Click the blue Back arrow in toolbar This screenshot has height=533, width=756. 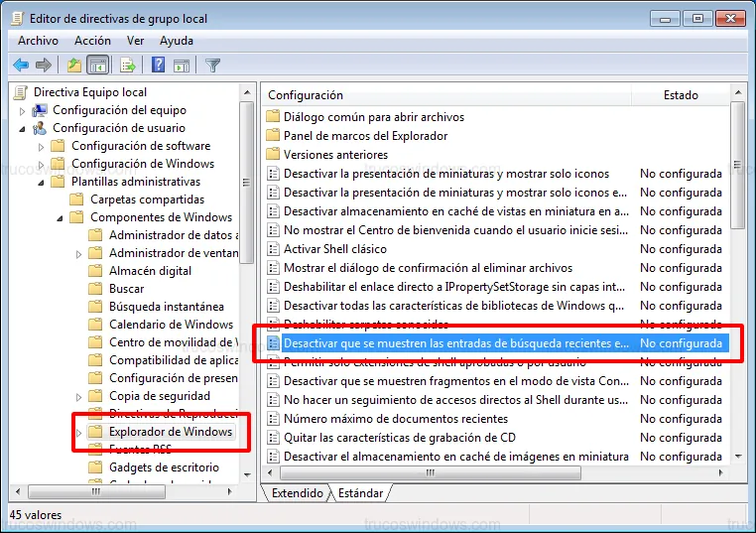click(21, 66)
